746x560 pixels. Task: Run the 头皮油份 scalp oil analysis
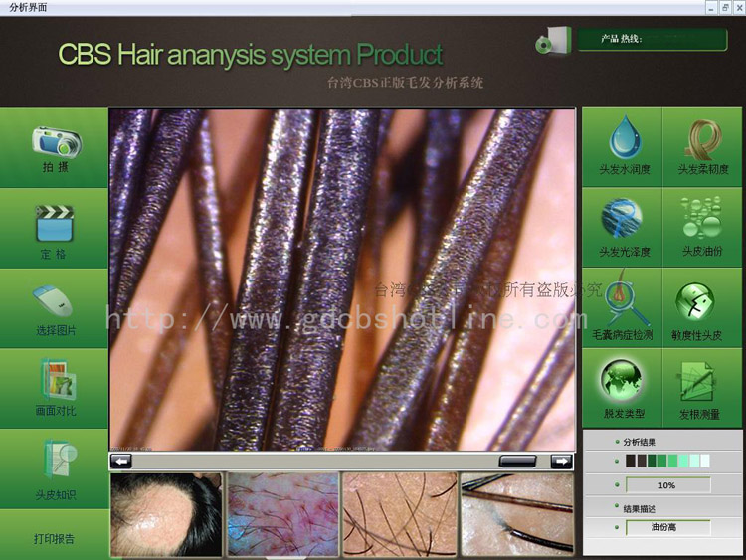(702, 217)
